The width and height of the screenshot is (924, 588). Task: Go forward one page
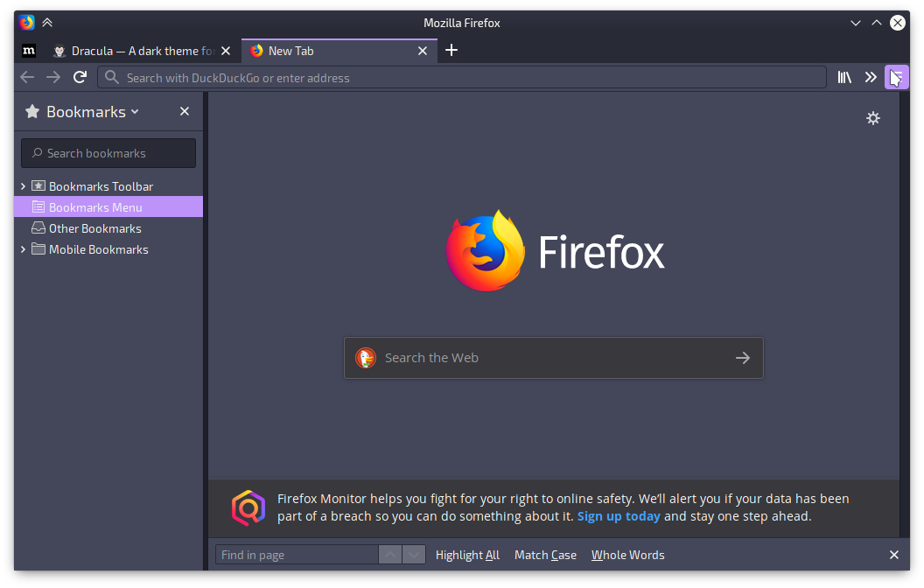point(53,77)
